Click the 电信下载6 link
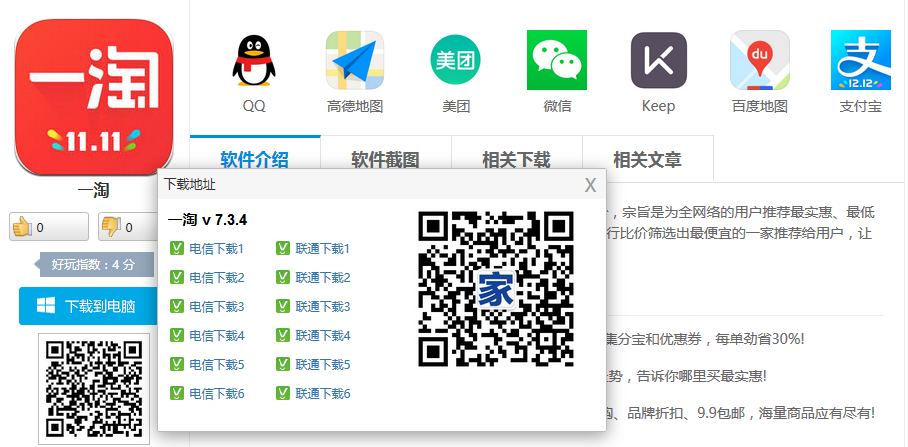 click(217, 394)
